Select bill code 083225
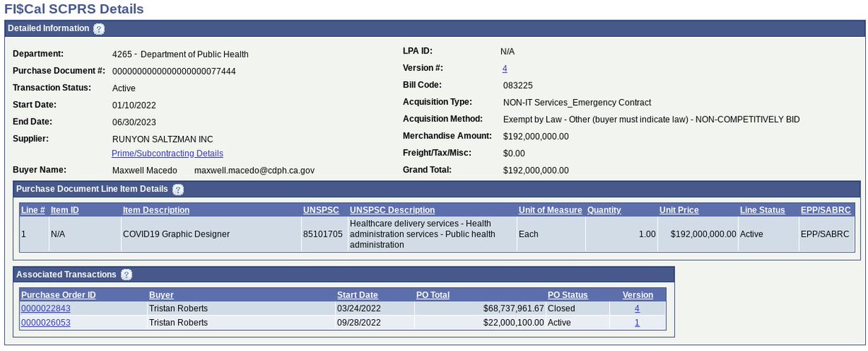The height and width of the screenshot is (351, 868). point(518,85)
